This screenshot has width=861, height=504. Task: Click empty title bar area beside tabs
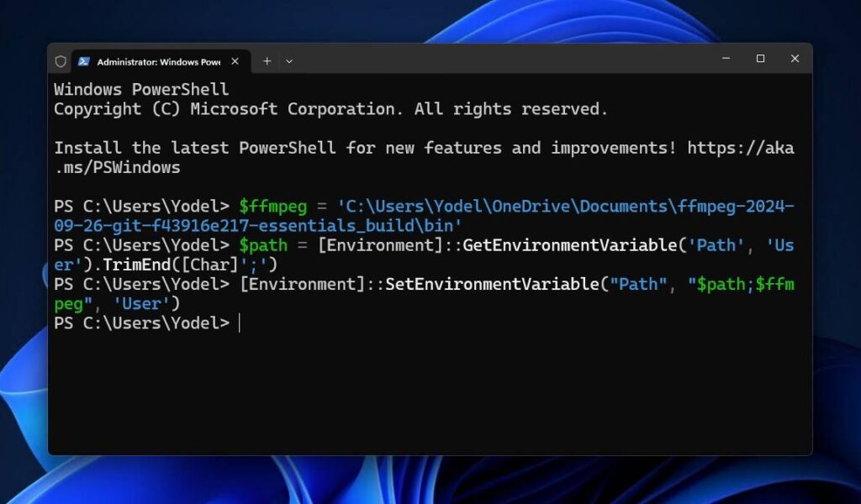(504, 60)
